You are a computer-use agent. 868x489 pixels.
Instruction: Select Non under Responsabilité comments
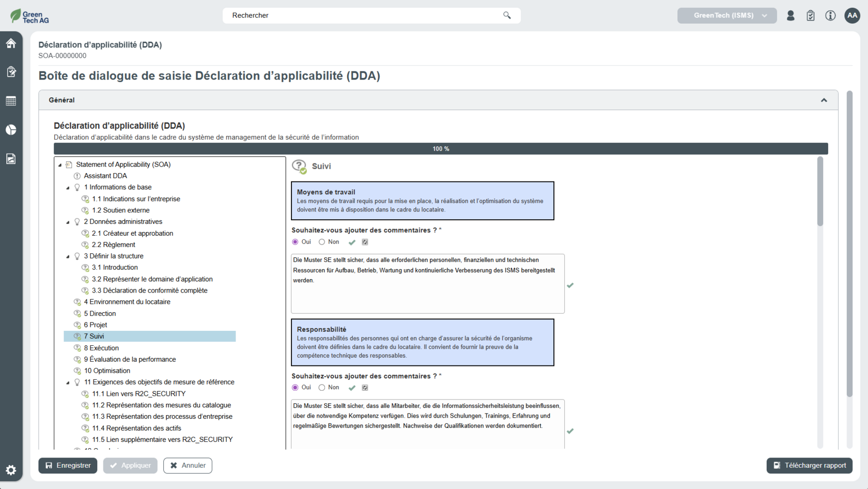pos(322,388)
